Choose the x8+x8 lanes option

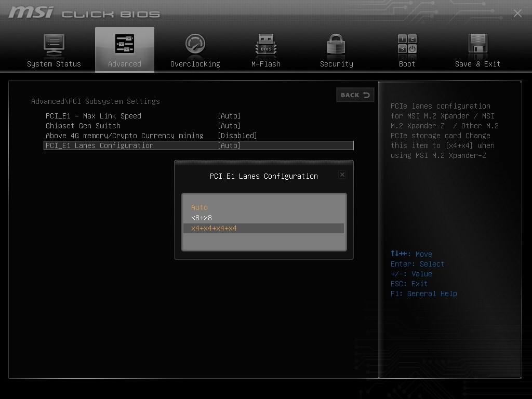pos(202,218)
